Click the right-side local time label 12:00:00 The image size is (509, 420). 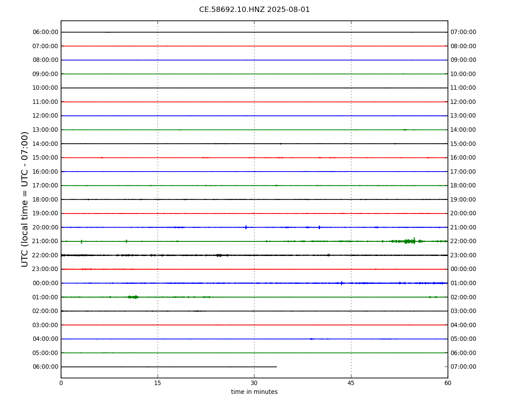463,102
